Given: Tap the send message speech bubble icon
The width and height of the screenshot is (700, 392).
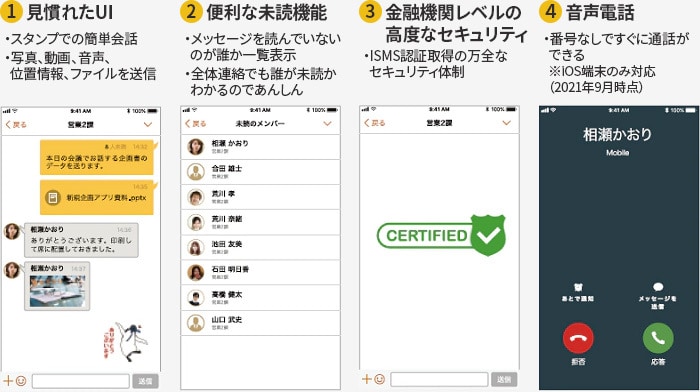Looking at the screenshot, I should pyautogui.click(x=658, y=287).
